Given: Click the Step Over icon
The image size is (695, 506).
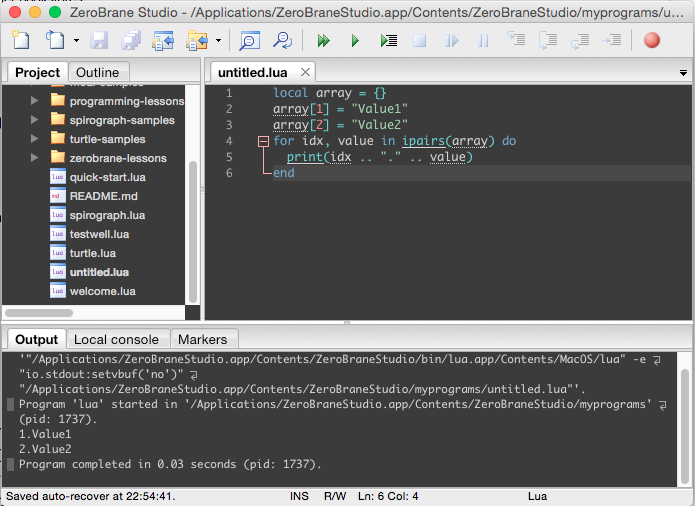Looking at the screenshot, I should 548,40.
